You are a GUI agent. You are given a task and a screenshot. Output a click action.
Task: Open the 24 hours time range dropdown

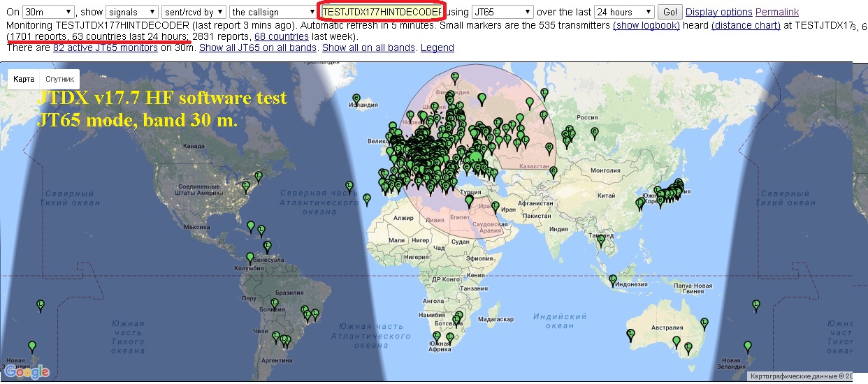click(624, 12)
